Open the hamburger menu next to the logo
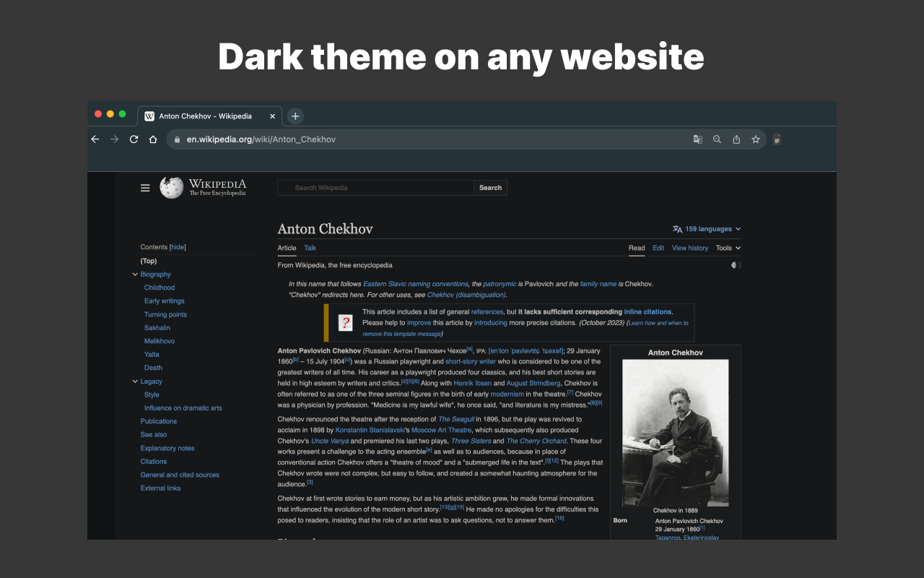This screenshot has width=924, height=578. coord(145,187)
